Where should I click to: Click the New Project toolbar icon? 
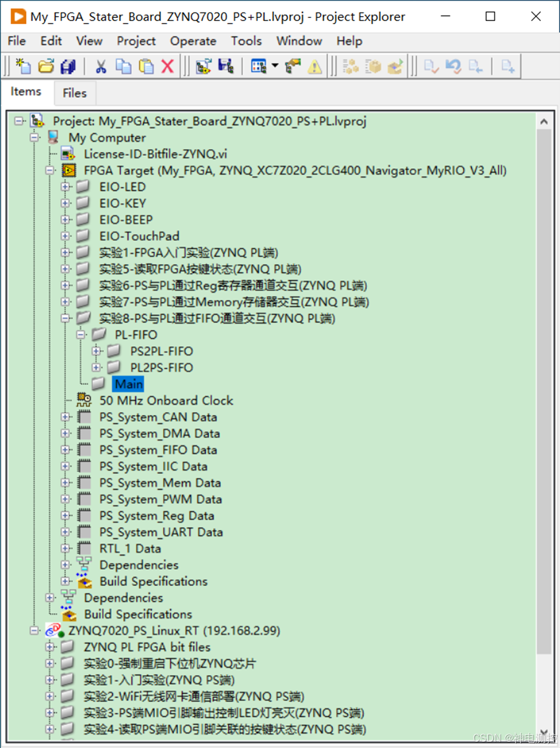tap(24, 66)
